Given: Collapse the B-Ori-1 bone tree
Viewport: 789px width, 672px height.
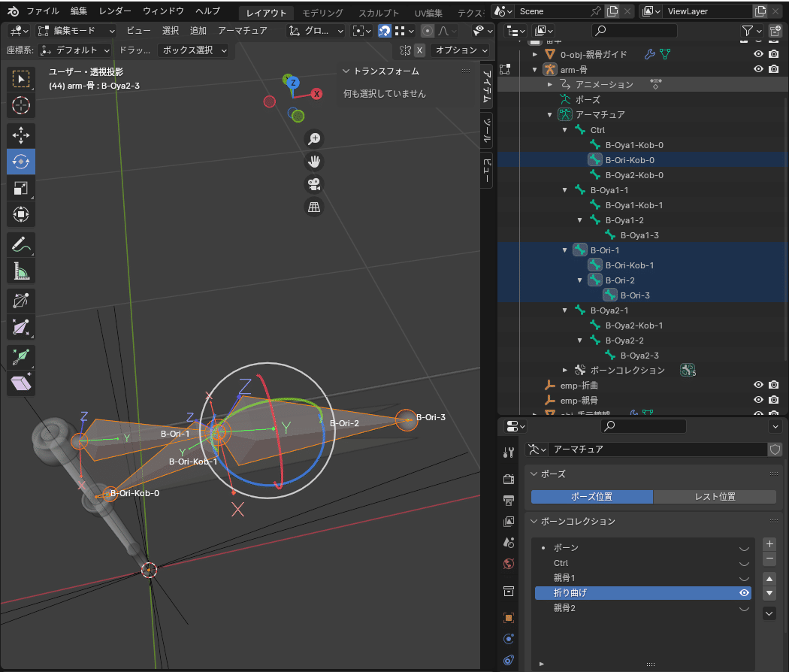Looking at the screenshot, I should tap(565, 250).
